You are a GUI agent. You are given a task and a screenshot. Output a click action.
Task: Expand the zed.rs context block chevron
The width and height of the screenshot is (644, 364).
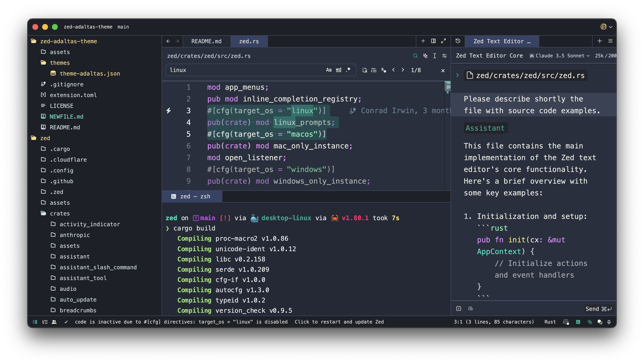coord(457,75)
